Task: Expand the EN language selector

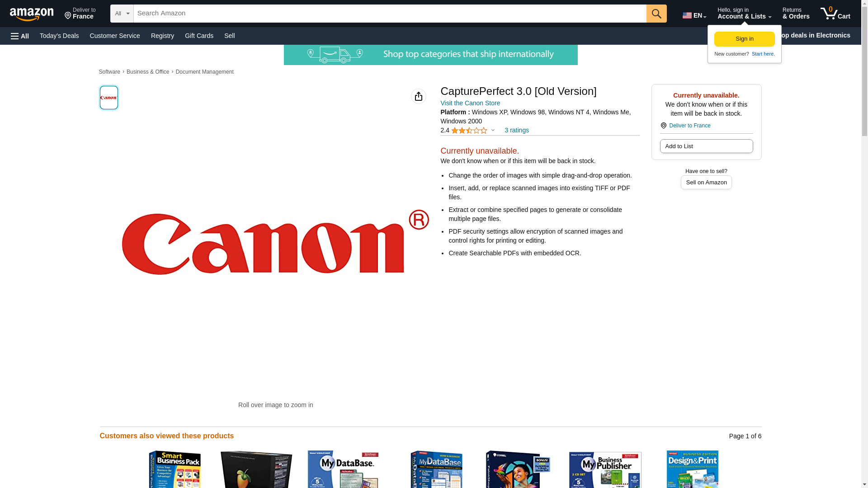Action: [694, 15]
